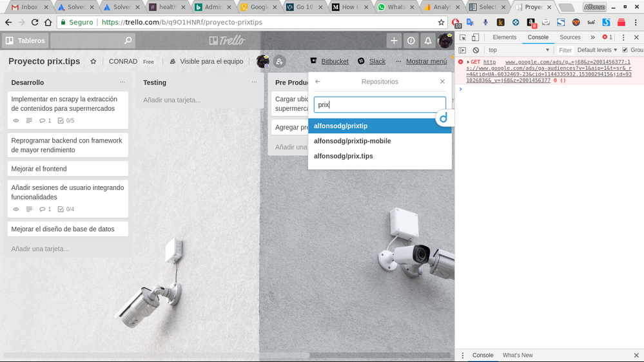Open DevTools three-dot customize menu
This screenshot has width=644, height=362.
(x=623, y=37)
